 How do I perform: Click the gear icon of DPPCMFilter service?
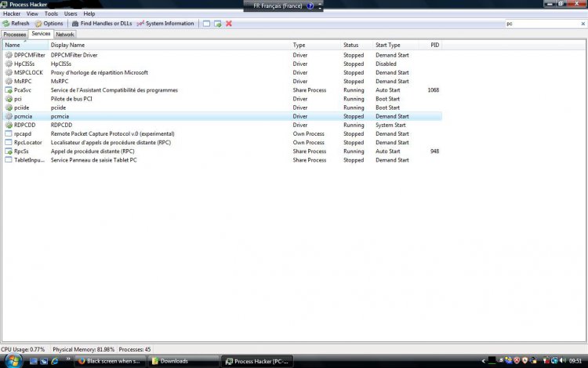point(9,55)
